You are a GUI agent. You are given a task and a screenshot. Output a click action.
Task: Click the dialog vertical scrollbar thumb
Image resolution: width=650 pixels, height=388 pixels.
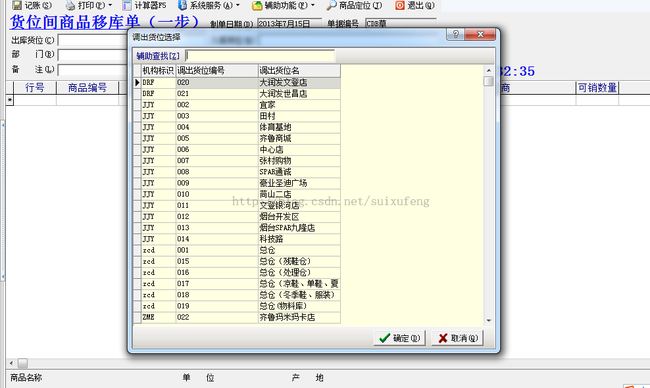(x=489, y=81)
